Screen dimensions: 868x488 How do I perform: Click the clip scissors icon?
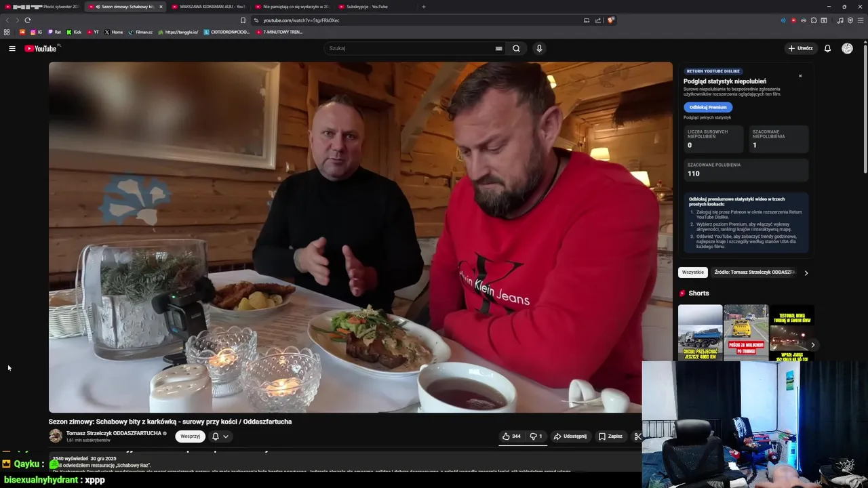pyautogui.click(x=637, y=436)
